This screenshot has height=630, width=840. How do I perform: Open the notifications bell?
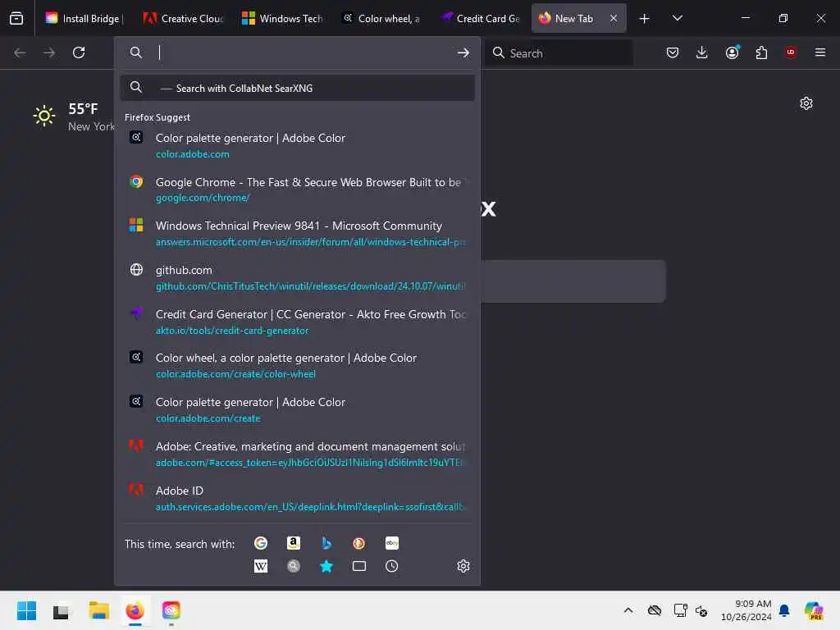click(784, 610)
